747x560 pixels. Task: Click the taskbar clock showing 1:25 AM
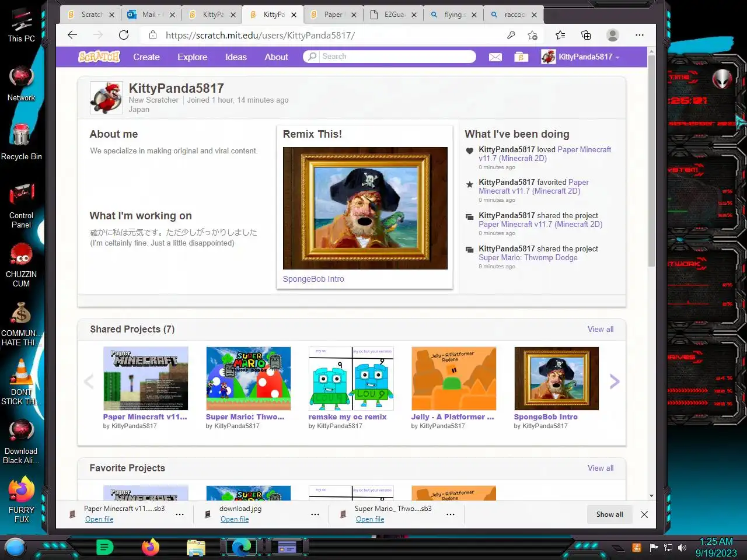pos(716,547)
